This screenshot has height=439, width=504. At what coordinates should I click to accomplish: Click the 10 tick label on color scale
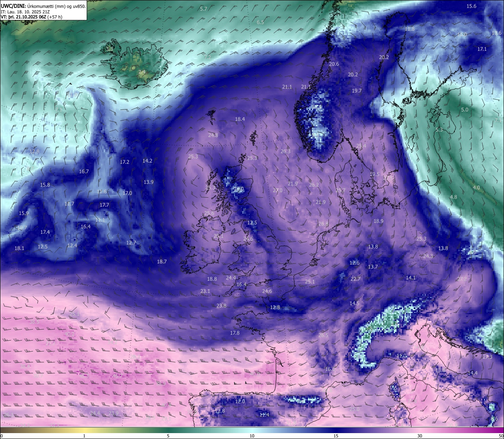[x=252, y=436]
